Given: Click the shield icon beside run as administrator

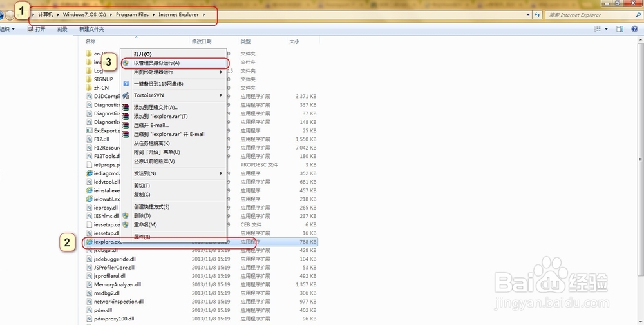Looking at the screenshot, I should (x=126, y=63).
